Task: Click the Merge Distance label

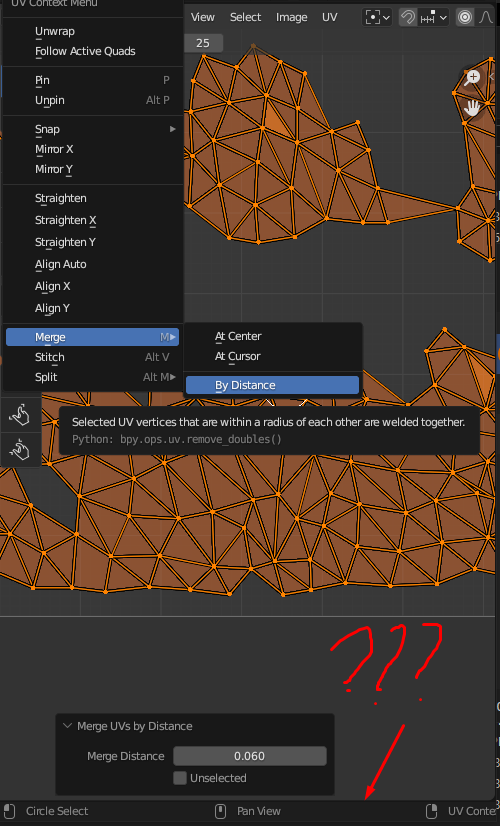Action: [125, 756]
